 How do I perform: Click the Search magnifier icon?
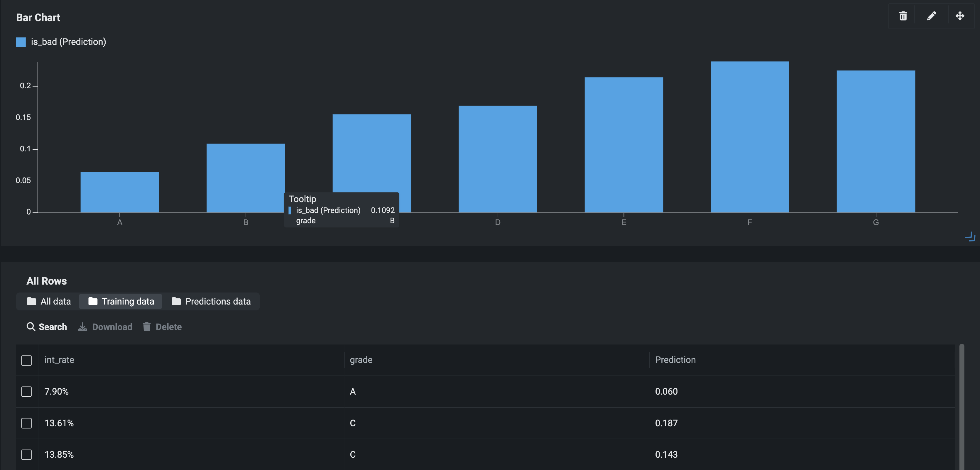pyautogui.click(x=31, y=327)
